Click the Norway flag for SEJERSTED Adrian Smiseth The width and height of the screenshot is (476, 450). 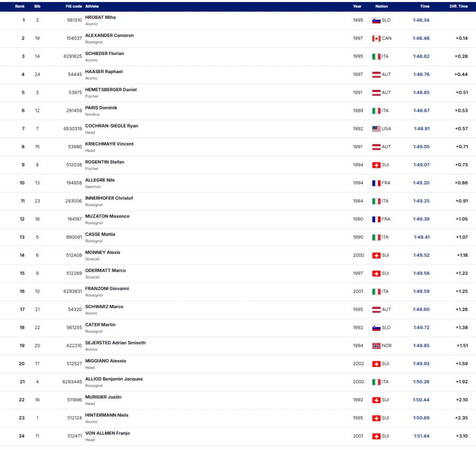pos(376,346)
